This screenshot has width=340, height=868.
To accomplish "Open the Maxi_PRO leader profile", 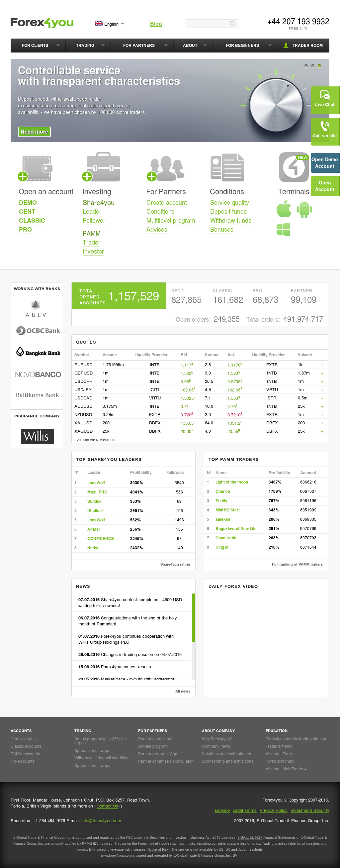I will tap(97, 492).
